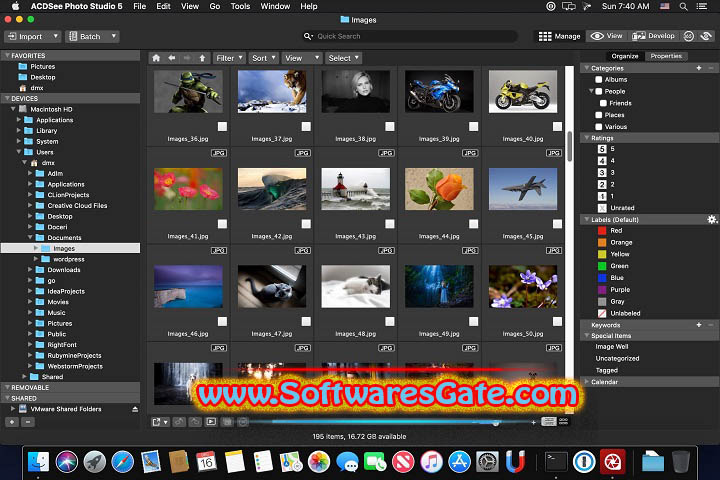This screenshot has height=480, width=720.
Task: Click the Home folder icon in navigation toolbar
Action: pos(156,58)
